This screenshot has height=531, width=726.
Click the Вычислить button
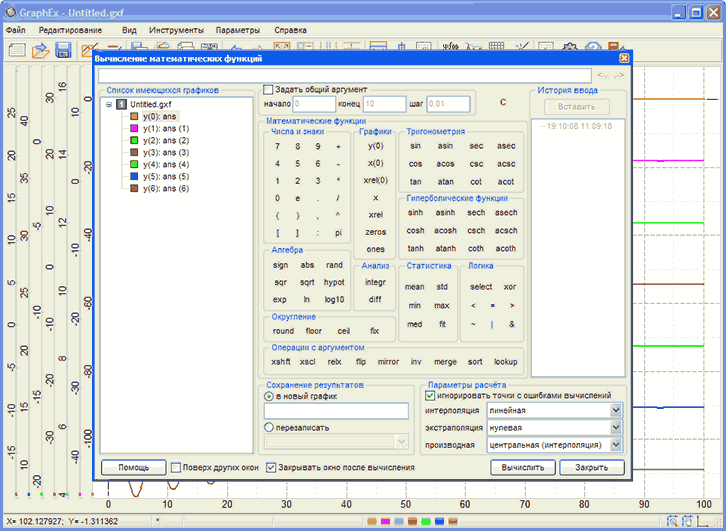pyautogui.click(x=522, y=467)
